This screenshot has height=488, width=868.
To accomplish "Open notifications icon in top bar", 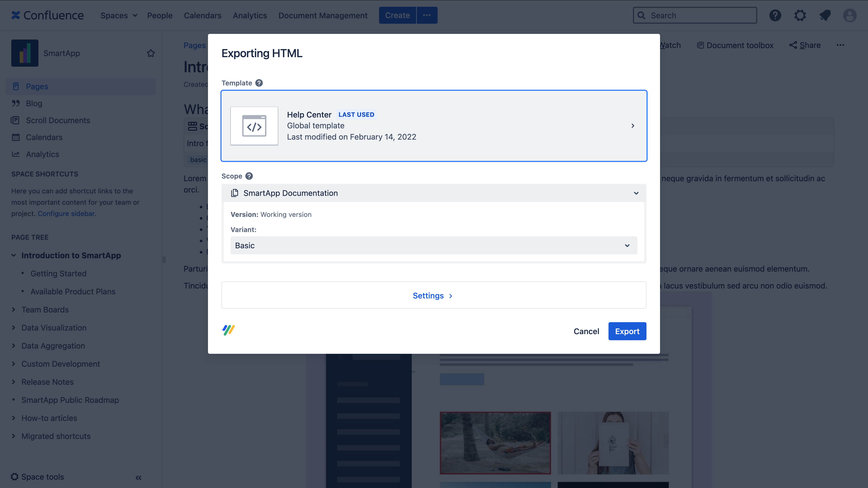I will tap(825, 16).
